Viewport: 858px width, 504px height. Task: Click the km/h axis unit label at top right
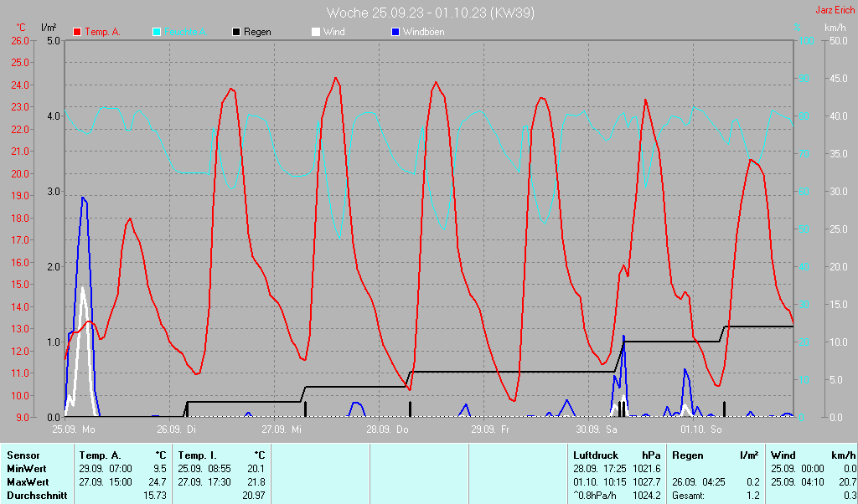click(835, 28)
